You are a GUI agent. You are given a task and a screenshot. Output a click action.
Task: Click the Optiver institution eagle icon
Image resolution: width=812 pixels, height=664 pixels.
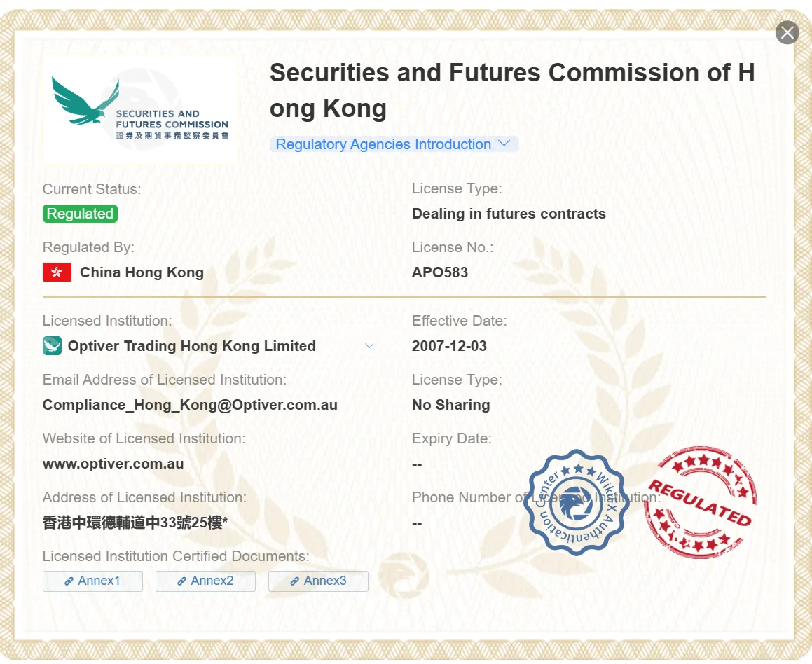click(x=52, y=346)
